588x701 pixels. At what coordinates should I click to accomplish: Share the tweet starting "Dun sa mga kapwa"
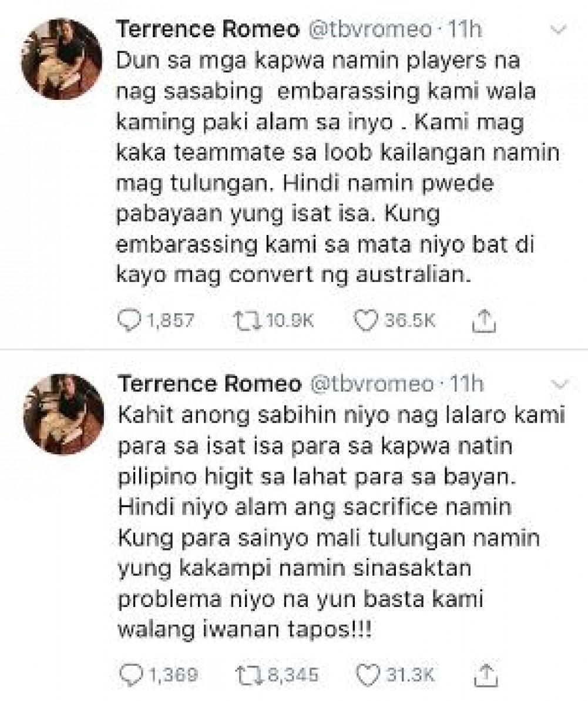(485, 320)
